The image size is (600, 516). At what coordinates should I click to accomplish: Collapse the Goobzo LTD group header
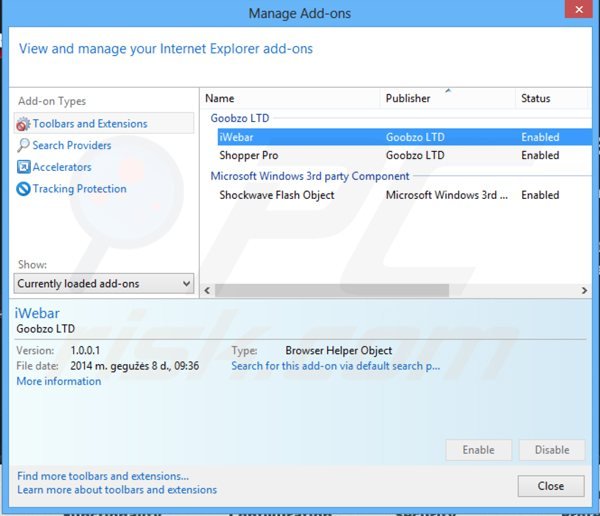coord(240,118)
